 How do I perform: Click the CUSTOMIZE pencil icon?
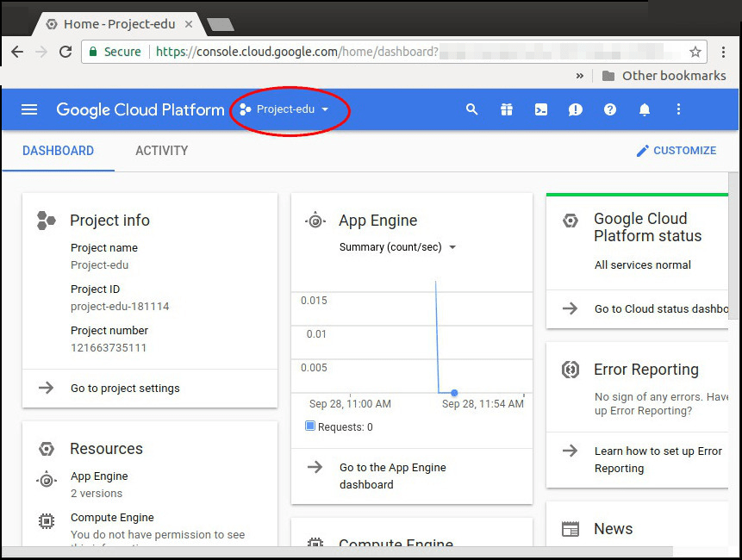pos(642,151)
